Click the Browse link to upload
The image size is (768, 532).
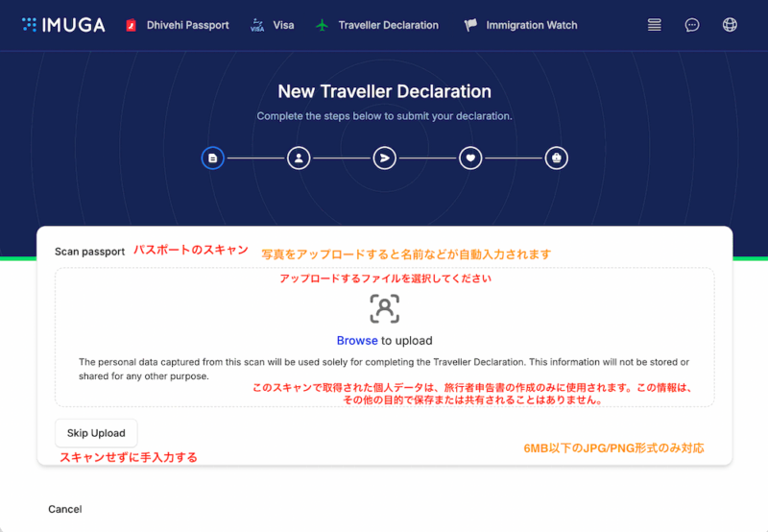tap(357, 341)
